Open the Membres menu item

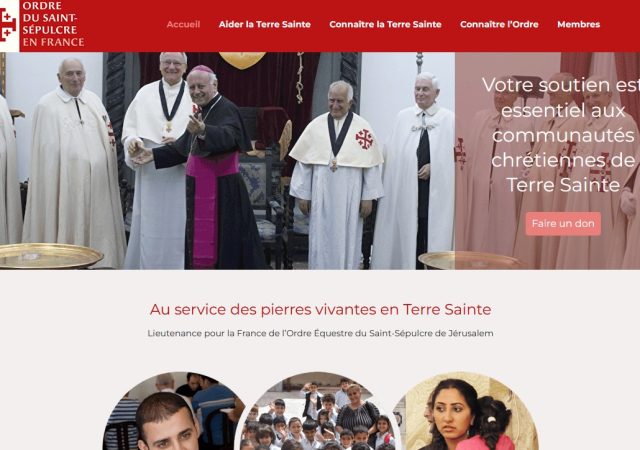coord(578,25)
